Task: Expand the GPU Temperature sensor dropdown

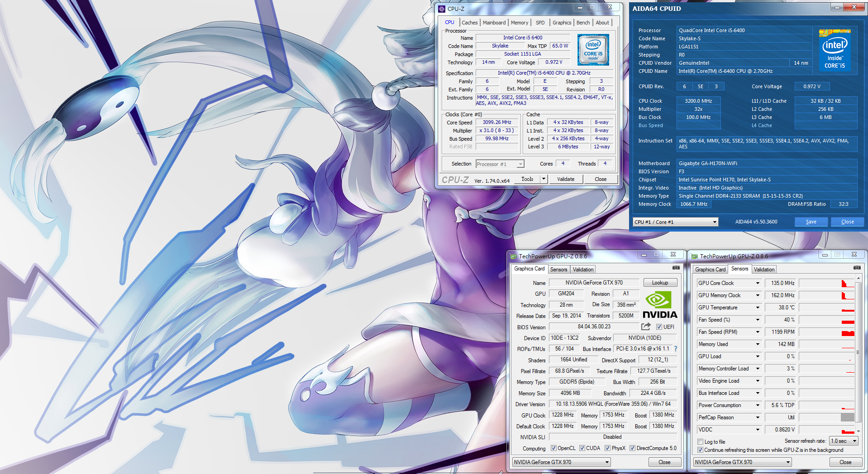Action: pyautogui.click(x=758, y=308)
